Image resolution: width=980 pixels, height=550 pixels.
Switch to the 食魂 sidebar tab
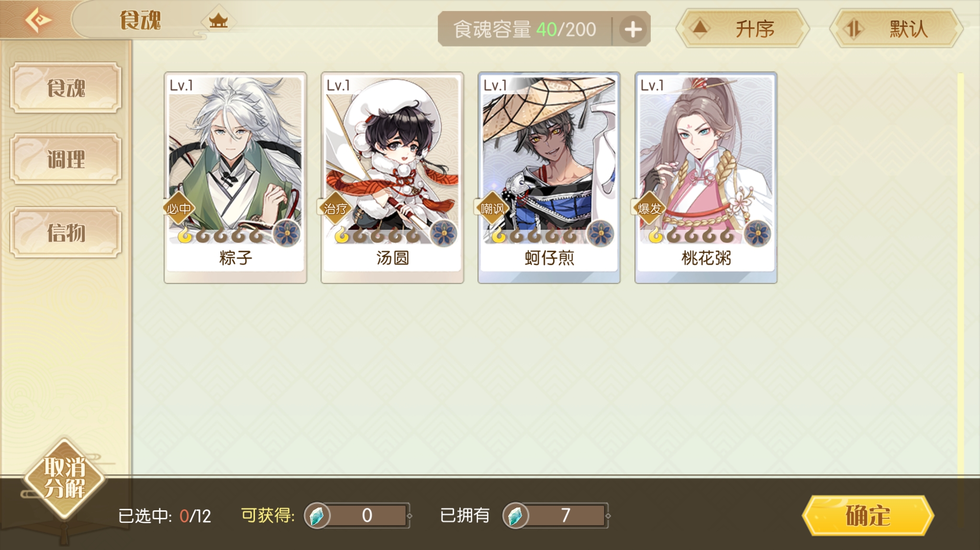coord(66,88)
